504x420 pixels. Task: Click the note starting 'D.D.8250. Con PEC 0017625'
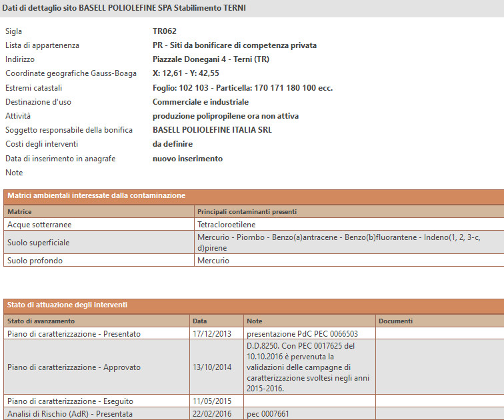click(308, 367)
